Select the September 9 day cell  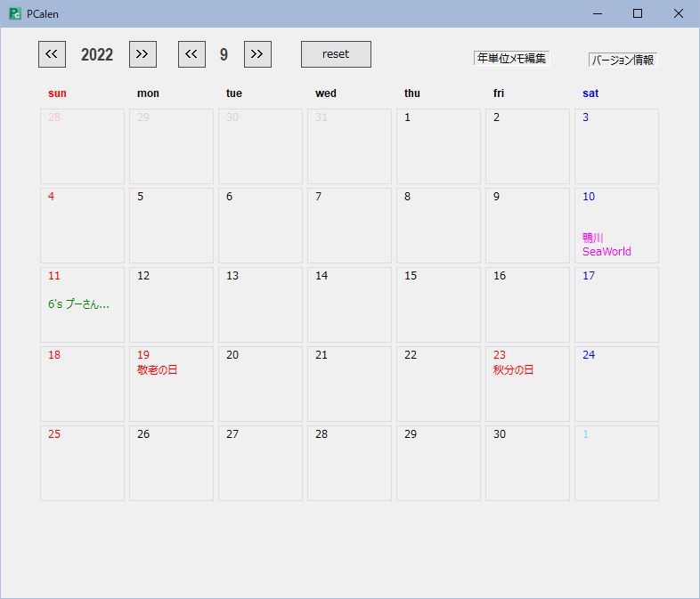pyautogui.click(x=528, y=226)
